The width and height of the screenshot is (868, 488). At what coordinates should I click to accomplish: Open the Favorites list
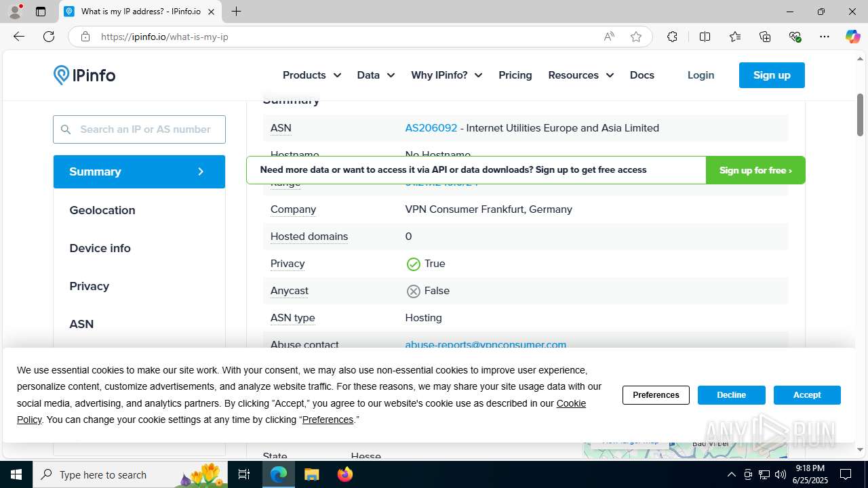pyautogui.click(x=735, y=37)
